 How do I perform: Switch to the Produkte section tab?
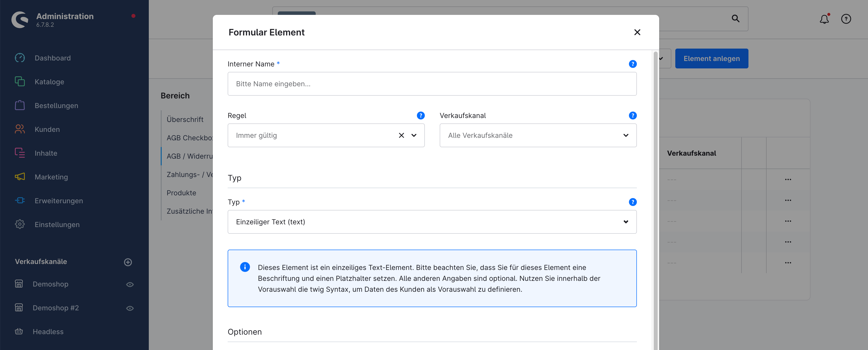pos(181,193)
